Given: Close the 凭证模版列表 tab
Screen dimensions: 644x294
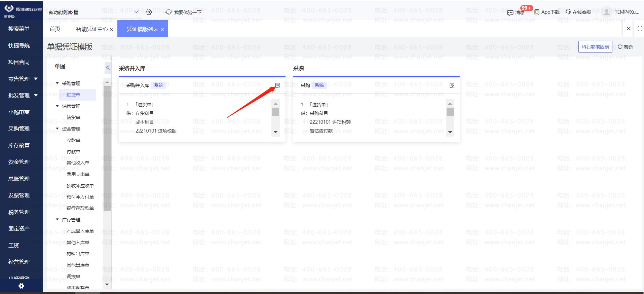Looking at the screenshot, I should pyautogui.click(x=162, y=30).
